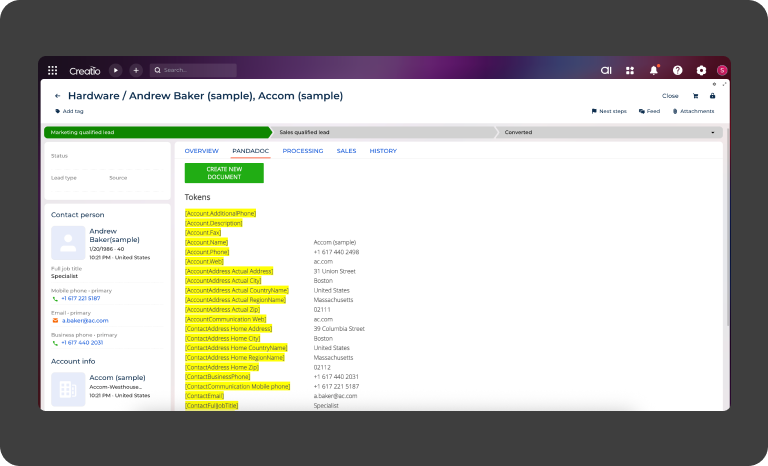Open Accom (sample) account name
The height and width of the screenshot is (466, 768).
117,377
